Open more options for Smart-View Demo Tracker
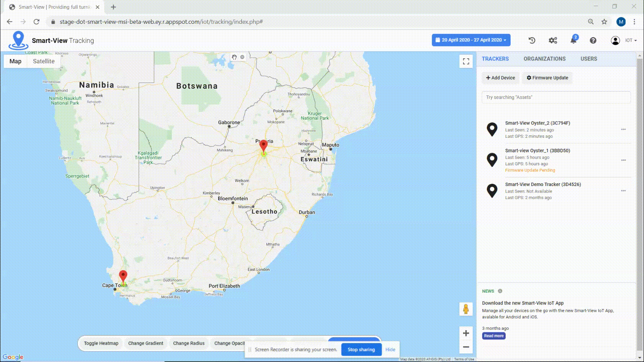The height and width of the screenshot is (362, 644). coord(623,191)
